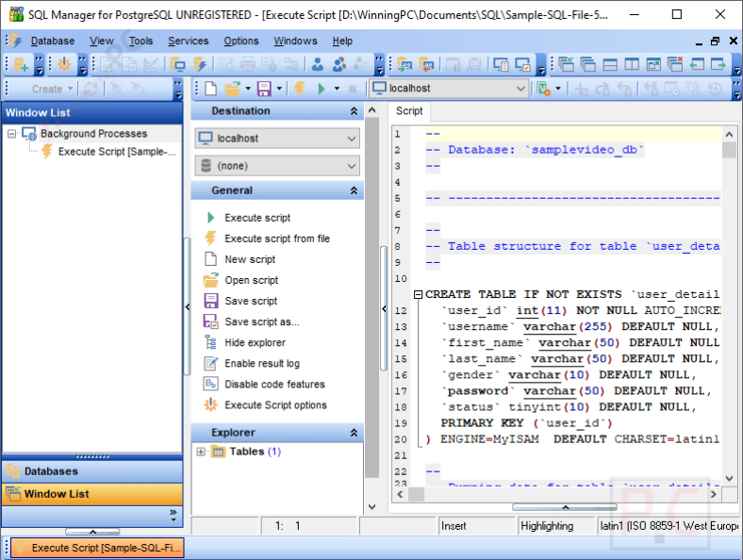This screenshot has width=743, height=560.
Task: Collapse the CREATE TABLE code fold marker
Action: point(418,295)
